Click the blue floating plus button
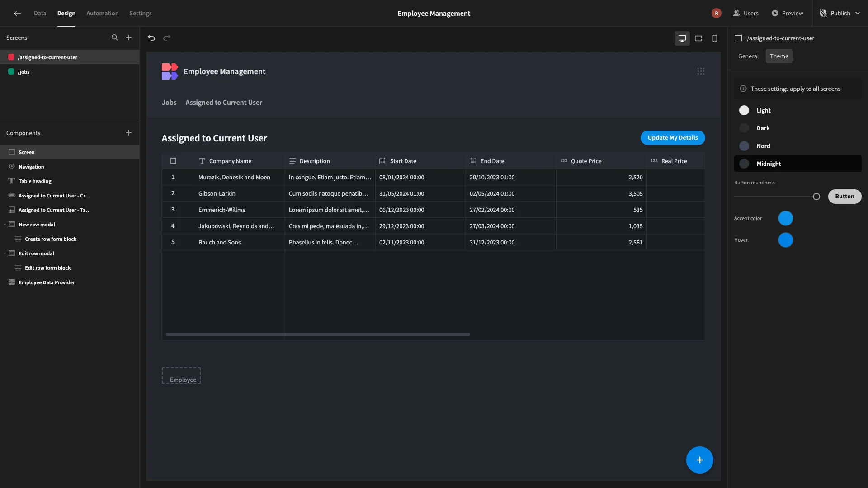 point(699,460)
